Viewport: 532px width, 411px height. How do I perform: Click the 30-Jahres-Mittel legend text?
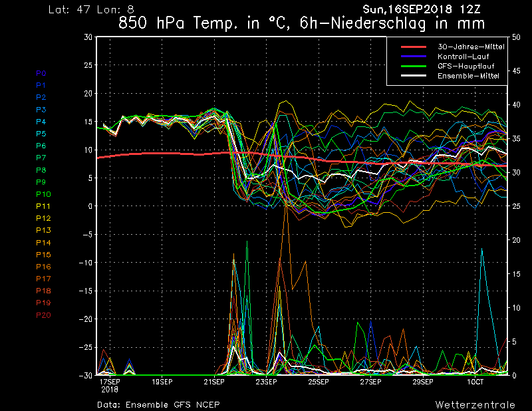tap(471, 47)
